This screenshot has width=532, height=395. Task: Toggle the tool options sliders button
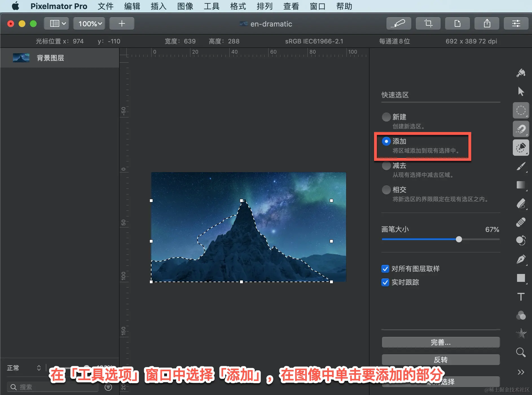(x=516, y=23)
